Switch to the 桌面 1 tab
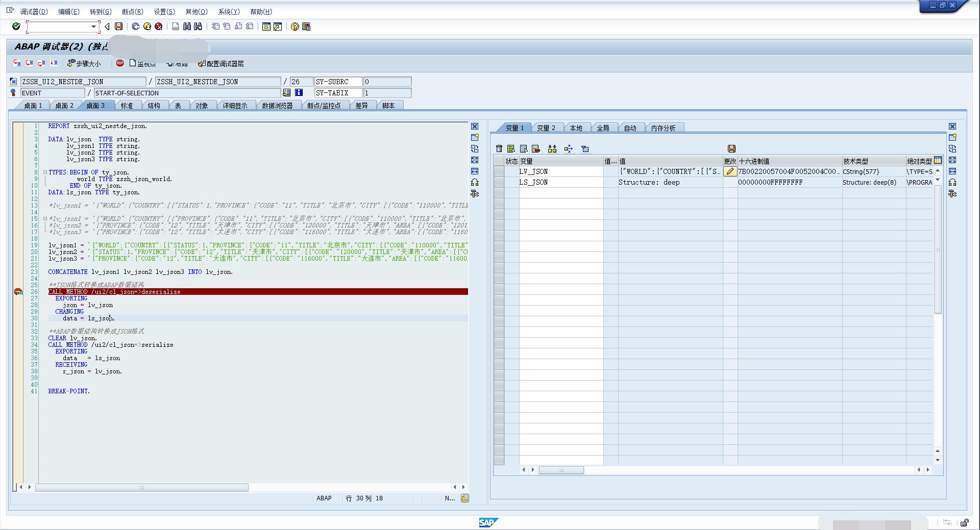Screen dimensions: 980x530 point(33,106)
